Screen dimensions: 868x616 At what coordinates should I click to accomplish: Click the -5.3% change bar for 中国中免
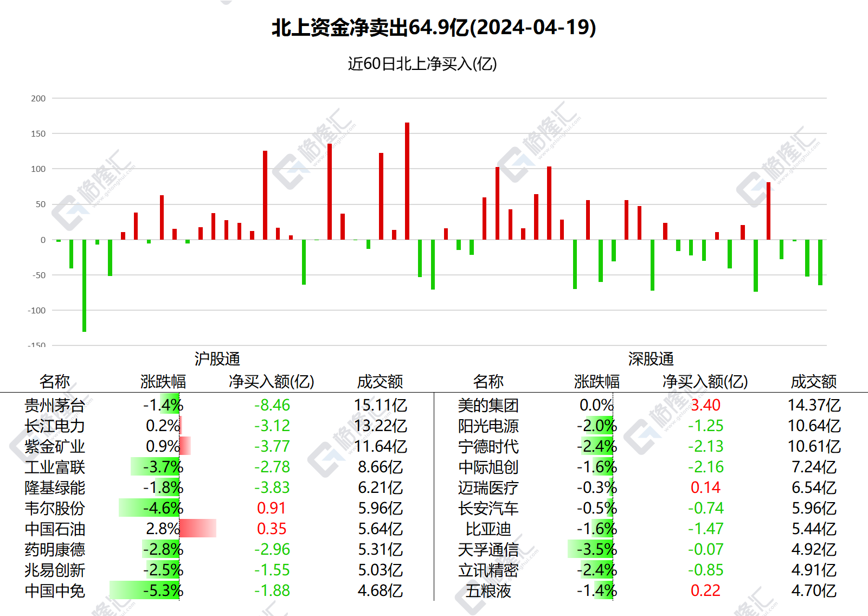pos(144,591)
